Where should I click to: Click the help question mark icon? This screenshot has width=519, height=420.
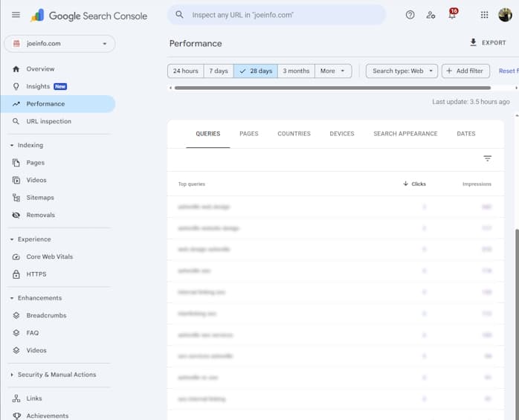click(x=410, y=15)
